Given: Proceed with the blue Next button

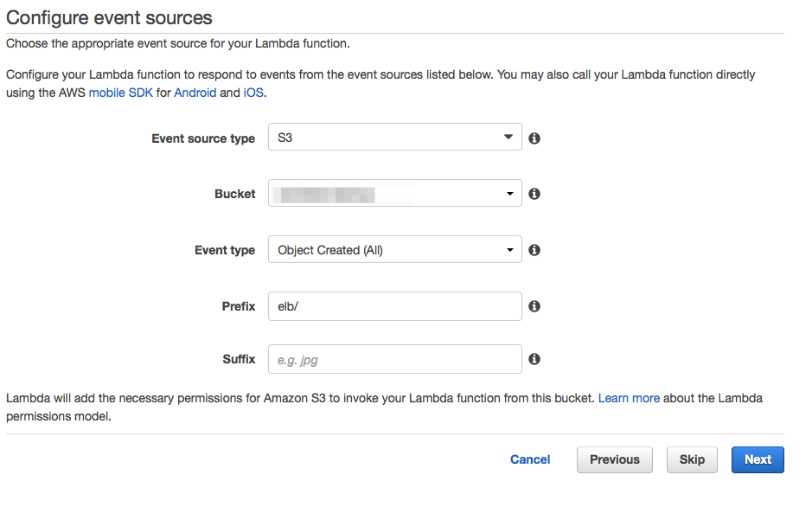Looking at the screenshot, I should (x=757, y=459).
